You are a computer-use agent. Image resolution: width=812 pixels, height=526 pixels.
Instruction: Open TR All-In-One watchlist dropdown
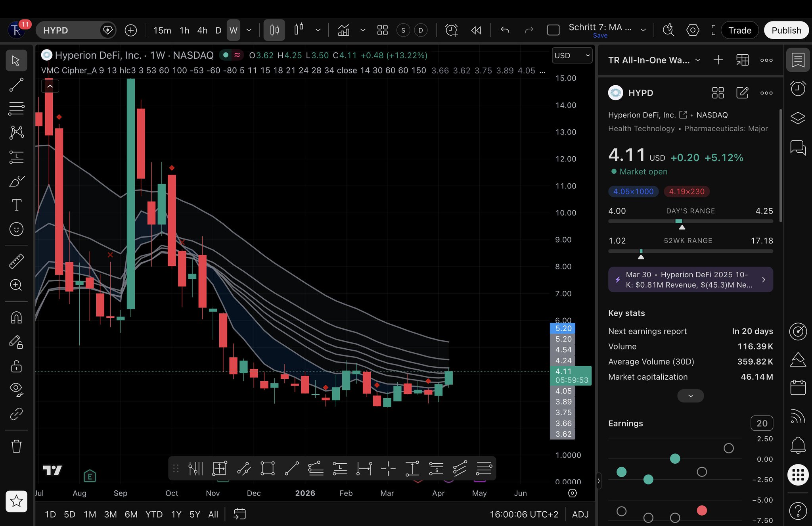[x=654, y=60]
